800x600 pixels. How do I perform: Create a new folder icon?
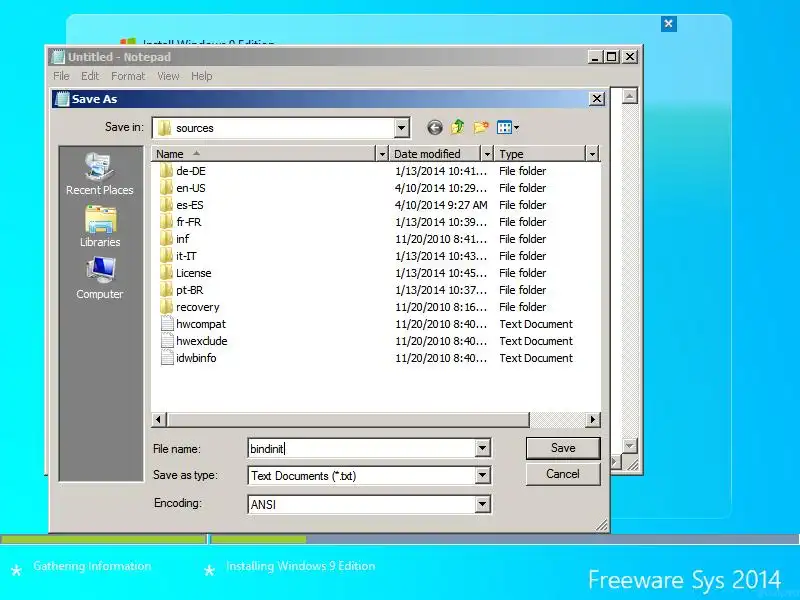(481, 127)
